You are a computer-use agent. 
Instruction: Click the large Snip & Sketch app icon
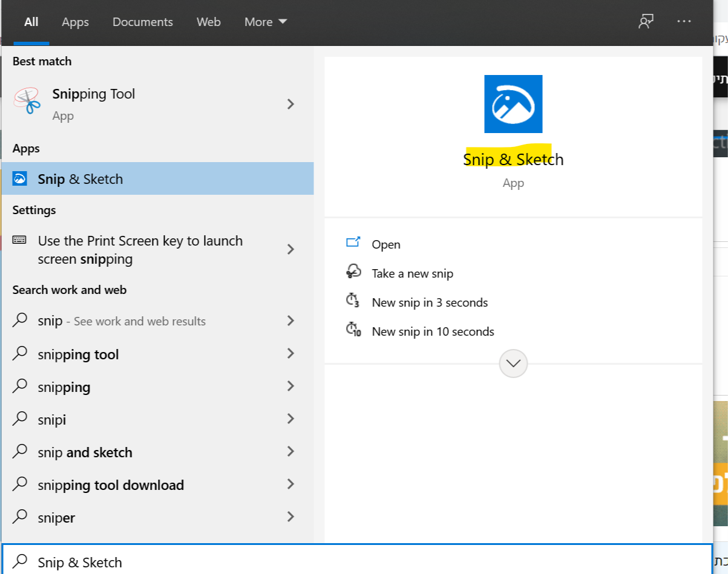[513, 104]
